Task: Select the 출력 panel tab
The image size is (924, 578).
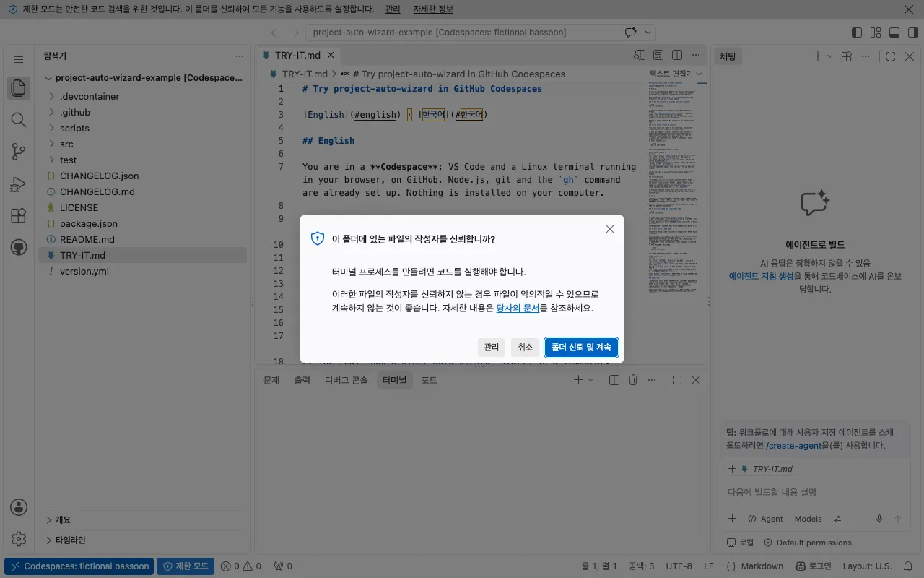Action: pos(302,380)
